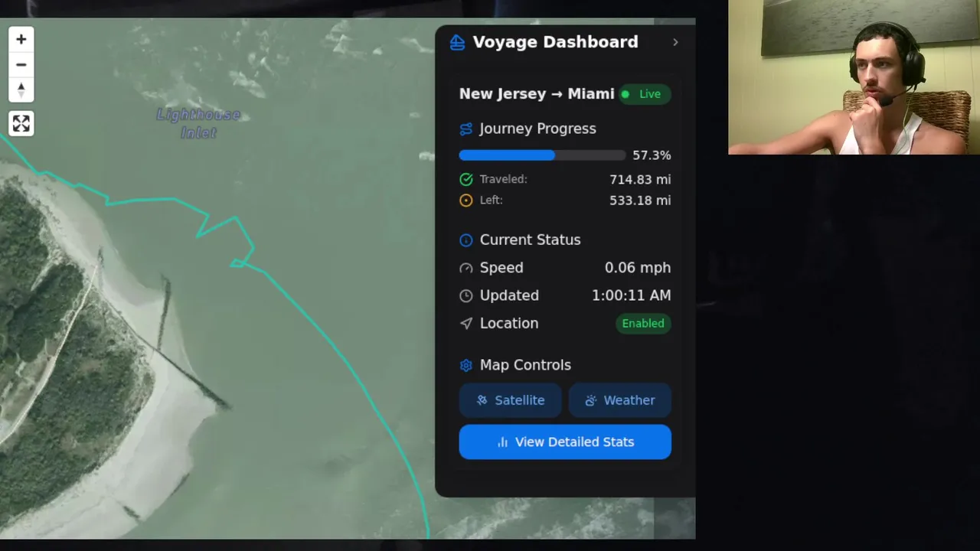Click the Voyage Dashboard boat icon
This screenshot has height=551, width=980.
point(457,42)
